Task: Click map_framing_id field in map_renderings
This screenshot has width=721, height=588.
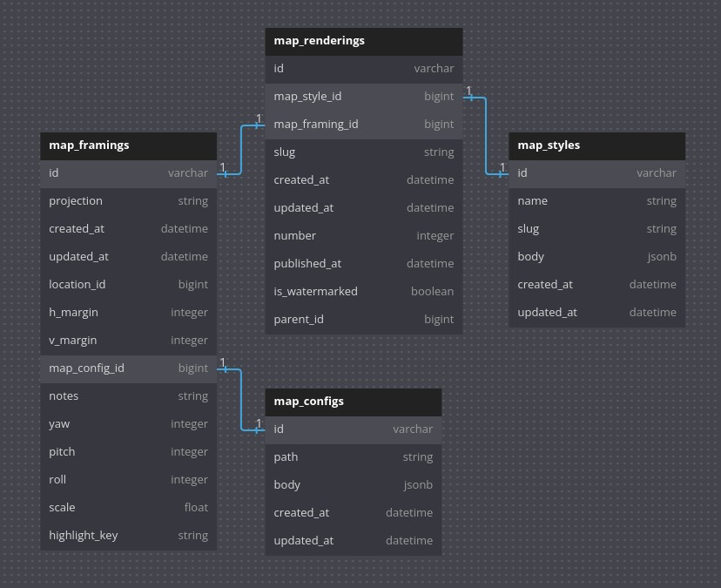Action: click(x=364, y=125)
